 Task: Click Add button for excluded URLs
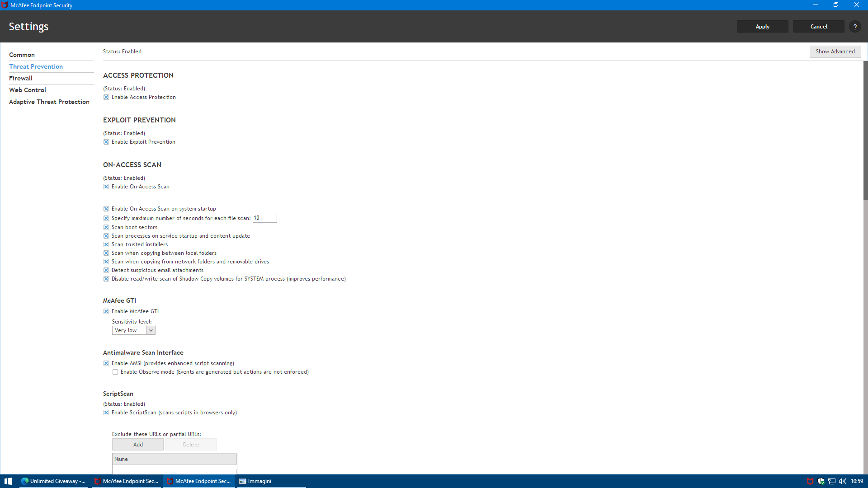tap(138, 445)
